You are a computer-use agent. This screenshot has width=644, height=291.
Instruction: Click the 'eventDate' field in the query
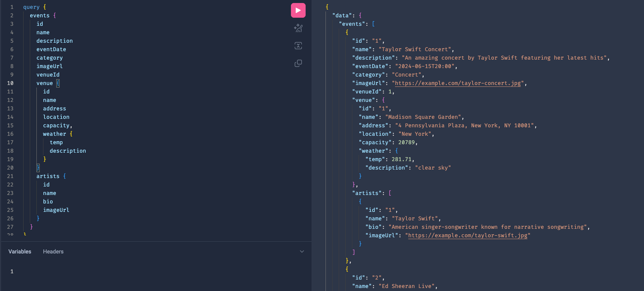[x=51, y=50]
